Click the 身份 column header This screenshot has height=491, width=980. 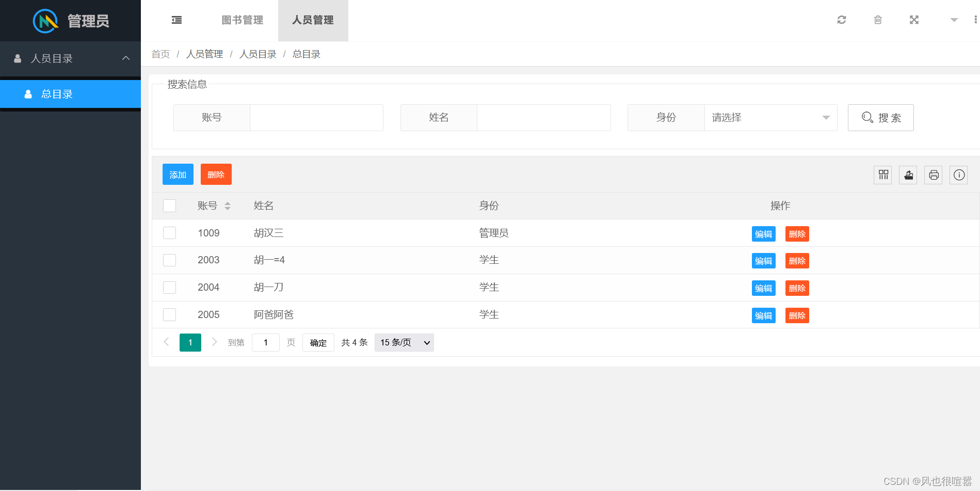click(x=489, y=205)
